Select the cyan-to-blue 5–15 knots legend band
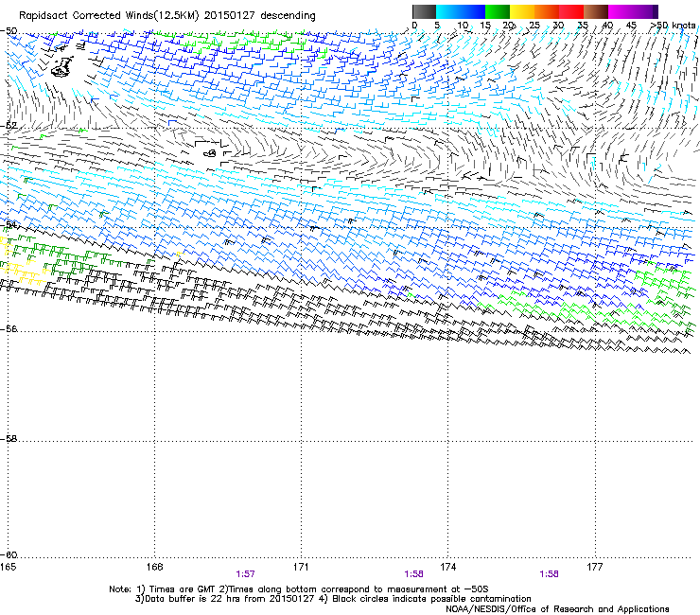Screen dimensions: 700x615 [x=461, y=11]
